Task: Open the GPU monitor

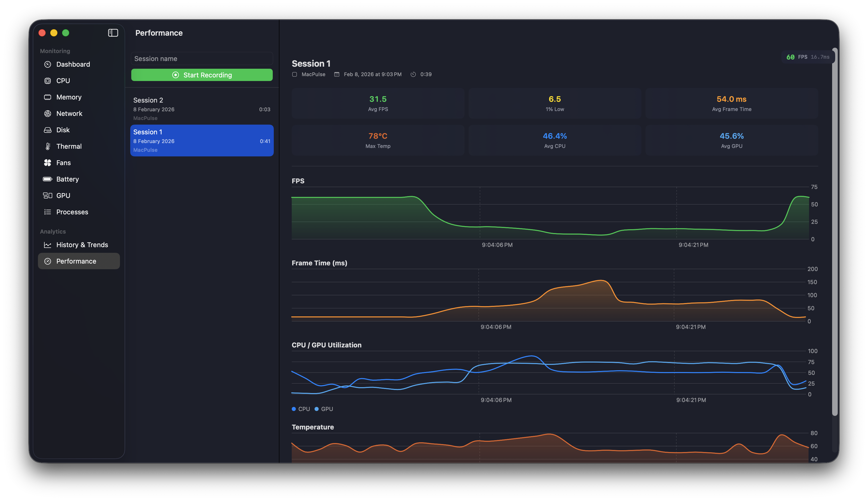Action: 64,195
